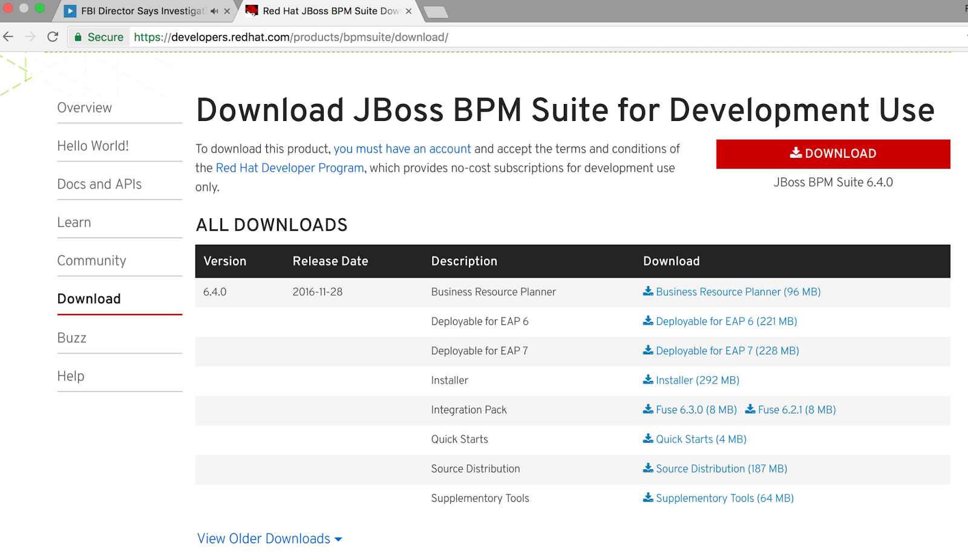
Task: Click the Integration Pack description cell
Action: point(469,409)
